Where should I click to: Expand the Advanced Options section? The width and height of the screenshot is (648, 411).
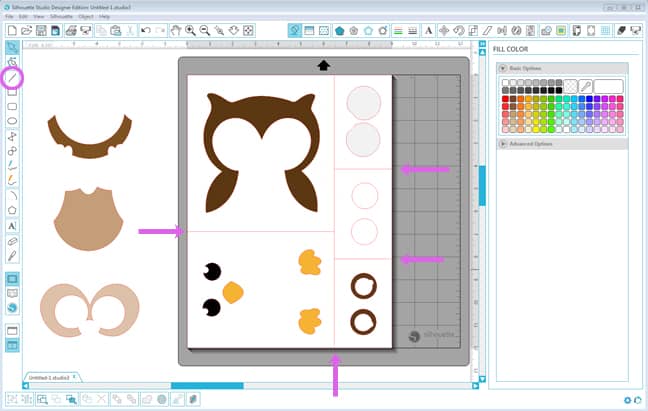coord(502,144)
